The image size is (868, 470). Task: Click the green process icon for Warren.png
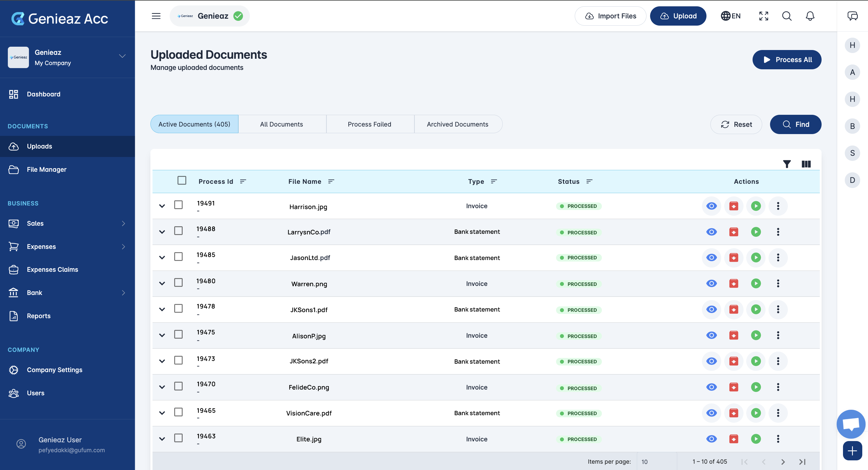point(756,283)
